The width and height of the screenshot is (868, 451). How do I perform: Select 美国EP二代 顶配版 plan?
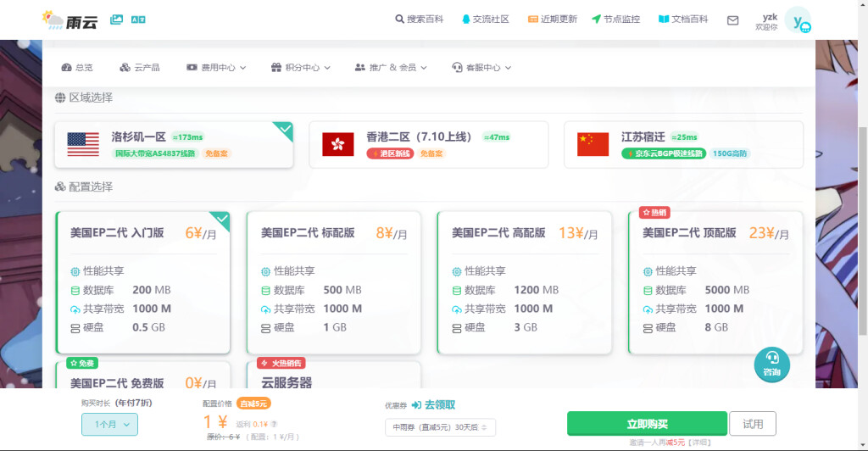(x=715, y=282)
